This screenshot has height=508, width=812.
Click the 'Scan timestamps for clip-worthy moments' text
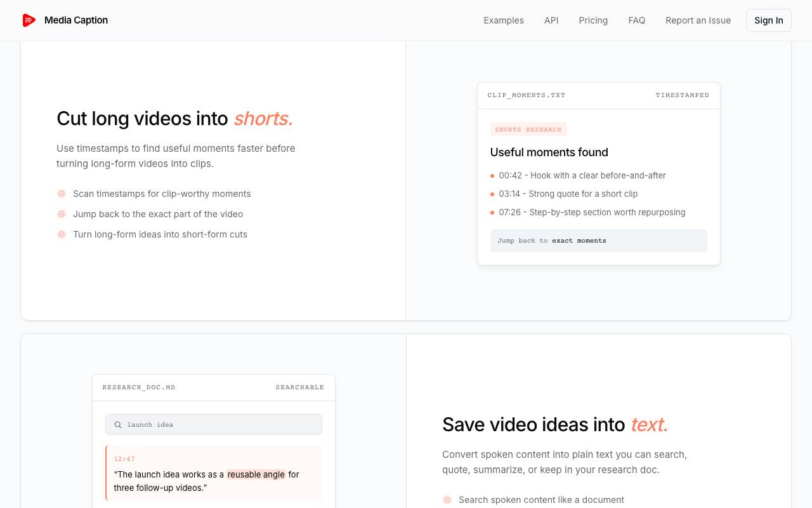tap(162, 194)
